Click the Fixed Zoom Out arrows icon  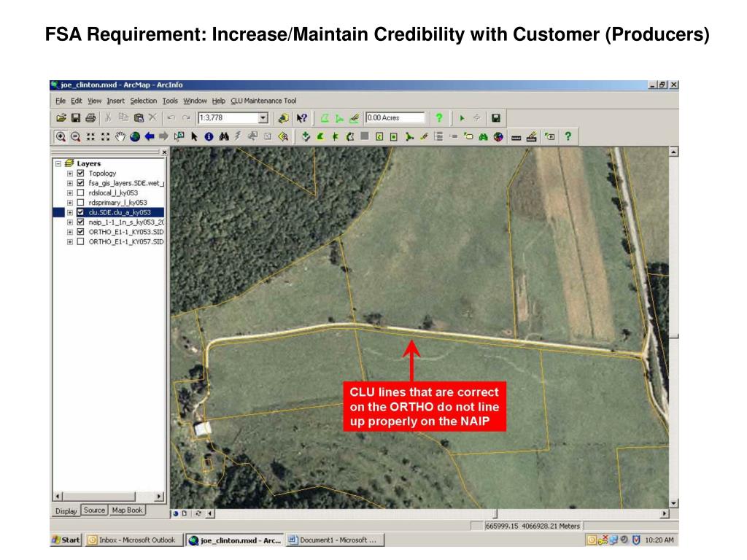pyautogui.click(x=105, y=136)
